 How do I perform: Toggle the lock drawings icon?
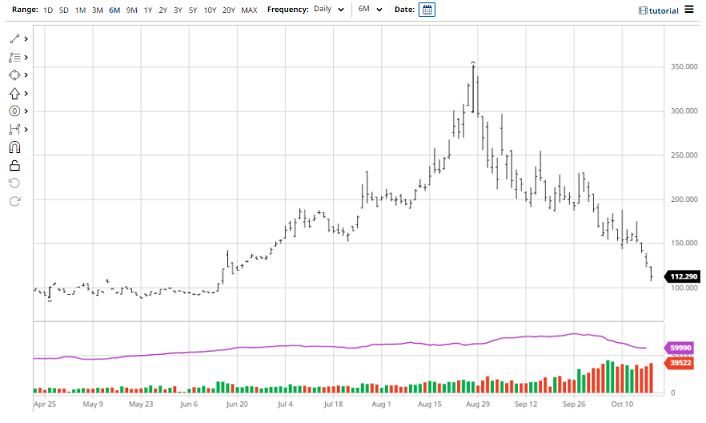click(14, 166)
